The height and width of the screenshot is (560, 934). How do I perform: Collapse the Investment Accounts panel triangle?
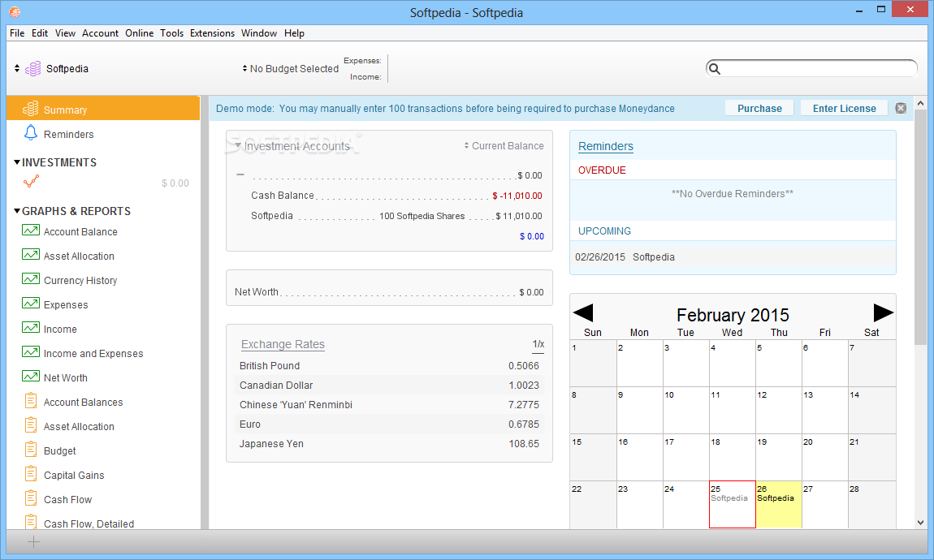click(238, 145)
